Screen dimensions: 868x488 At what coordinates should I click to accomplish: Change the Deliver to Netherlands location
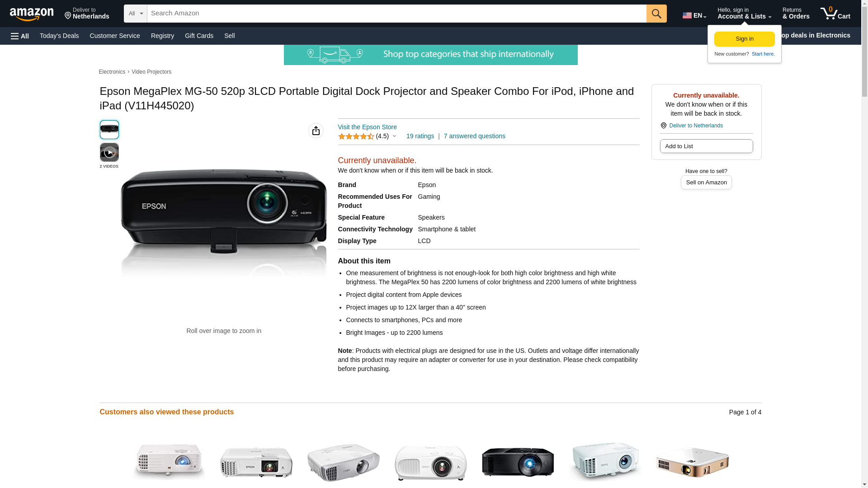tap(87, 14)
